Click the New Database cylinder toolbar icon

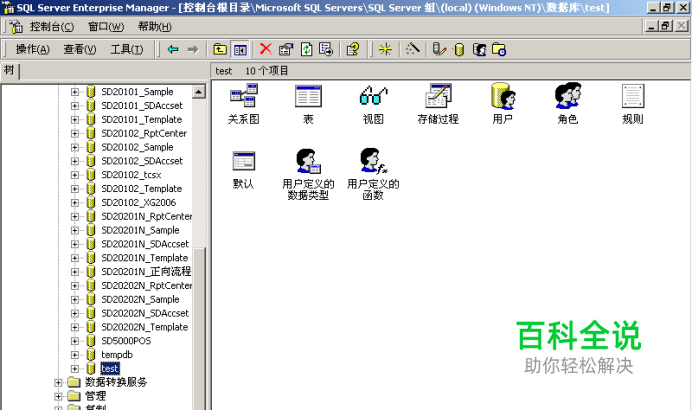click(x=459, y=49)
